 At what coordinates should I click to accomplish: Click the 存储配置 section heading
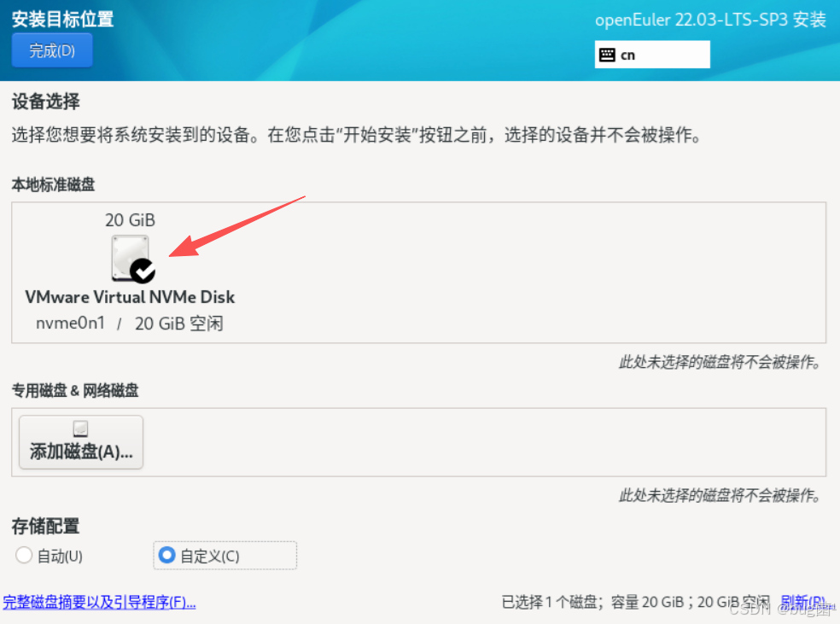click(45, 526)
